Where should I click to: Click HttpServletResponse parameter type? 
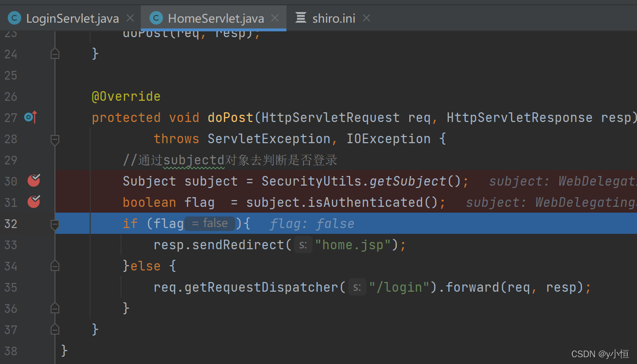pyautogui.click(x=520, y=118)
